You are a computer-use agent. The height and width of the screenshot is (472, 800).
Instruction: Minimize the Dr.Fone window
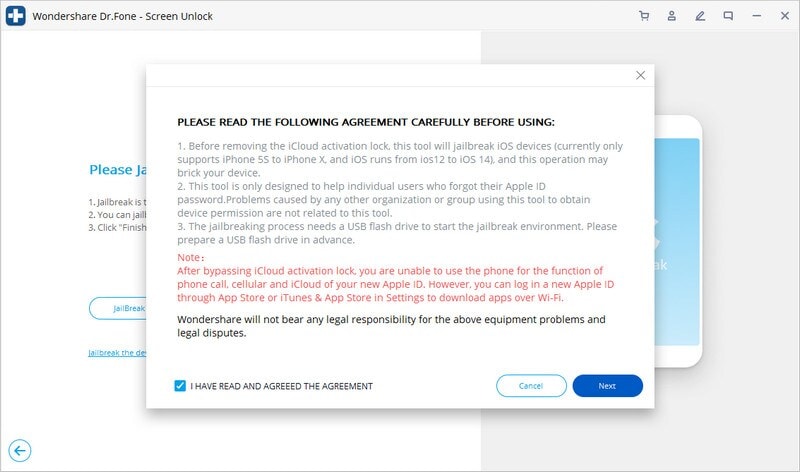pyautogui.click(x=757, y=16)
